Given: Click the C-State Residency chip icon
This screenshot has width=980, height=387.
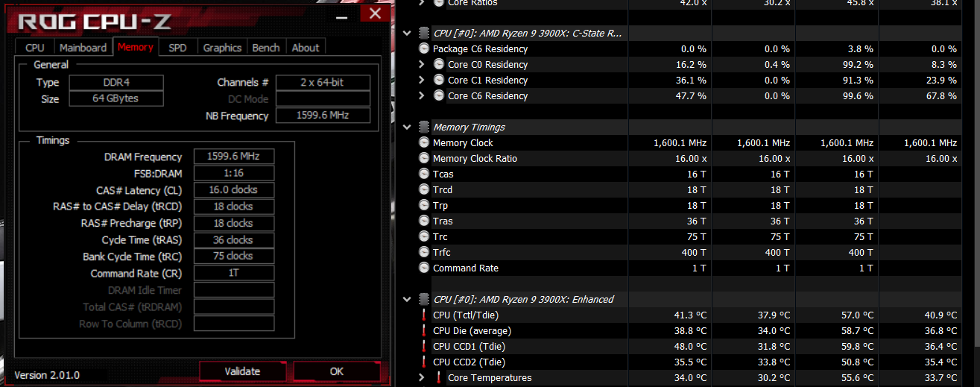Looking at the screenshot, I should tap(424, 33).
